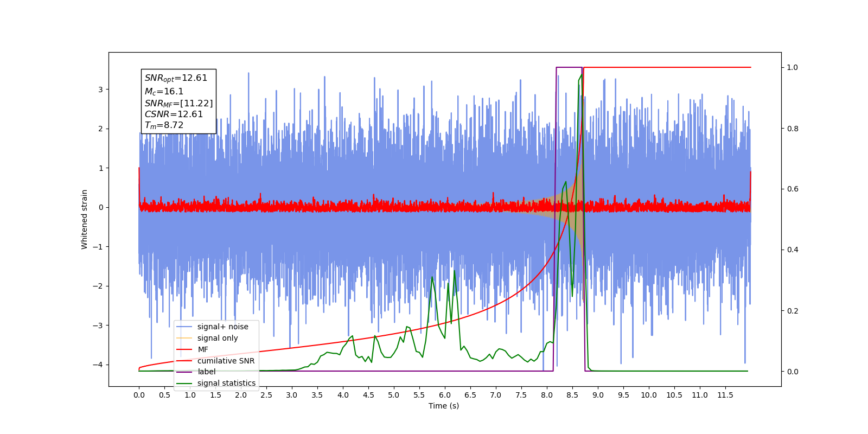The image size is (868, 434).
Task: Click the 0.2 tick label on the secondary y-axis
Action: click(x=793, y=311)
